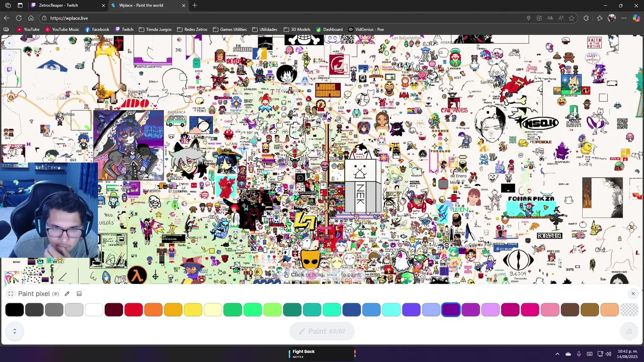Pick the yellow color swatch
Screen dimensions: 644x362
pyautogui.click(x=193, y=310)
